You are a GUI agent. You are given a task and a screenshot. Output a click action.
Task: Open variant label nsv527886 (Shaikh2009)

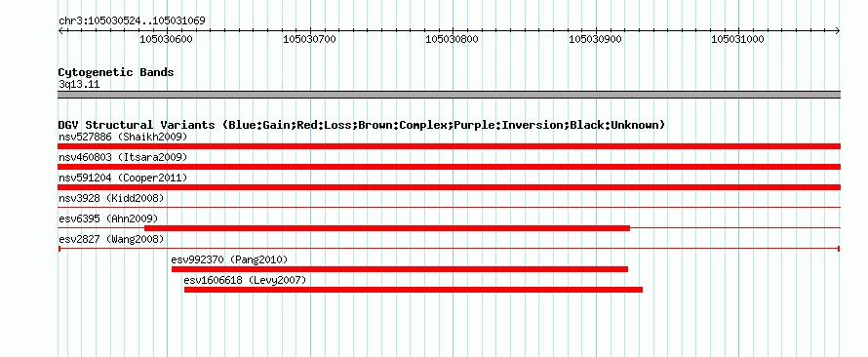coord(123,137)
